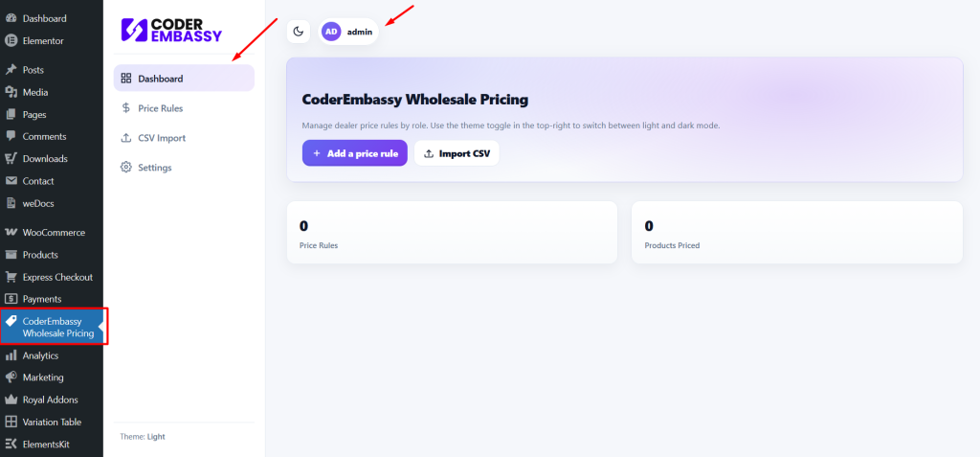
Task: Click the Products Priced stat card
Action: coord(796,232)
